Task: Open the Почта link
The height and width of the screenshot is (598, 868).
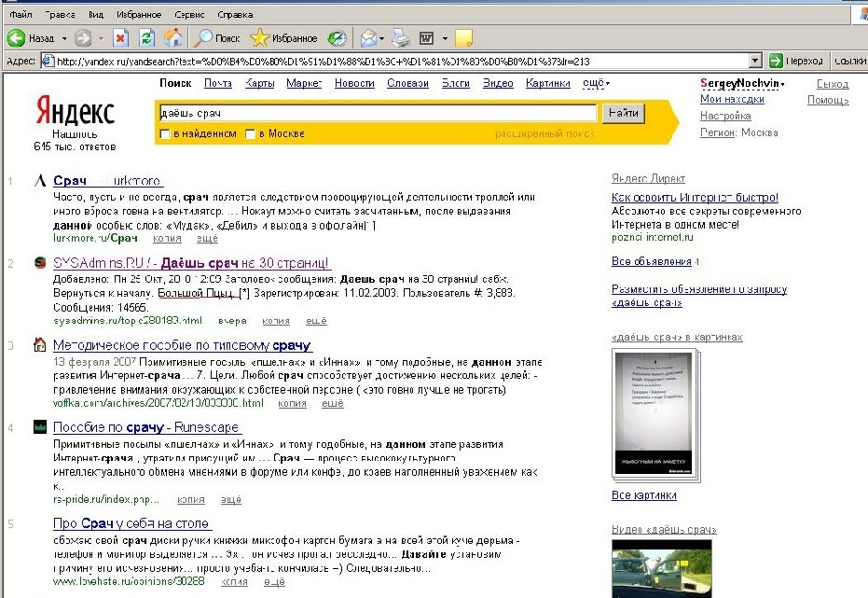Action: coord(218,83)
